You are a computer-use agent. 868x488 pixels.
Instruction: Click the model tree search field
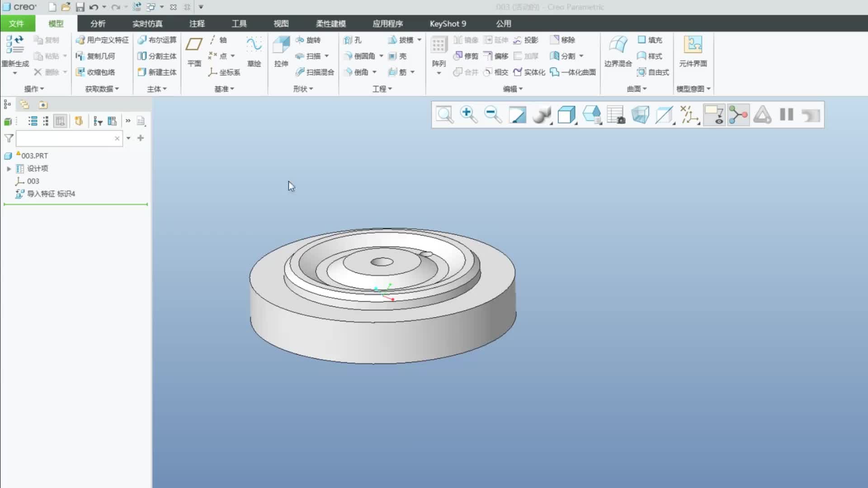[66, 138]
